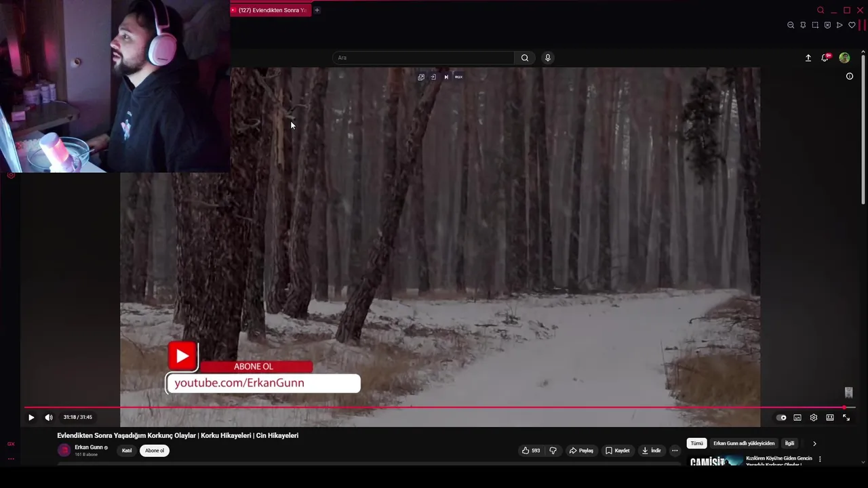Click the YouTube search magnifier button
Viewport: 868px width, 488px height.
pos(524,58)
